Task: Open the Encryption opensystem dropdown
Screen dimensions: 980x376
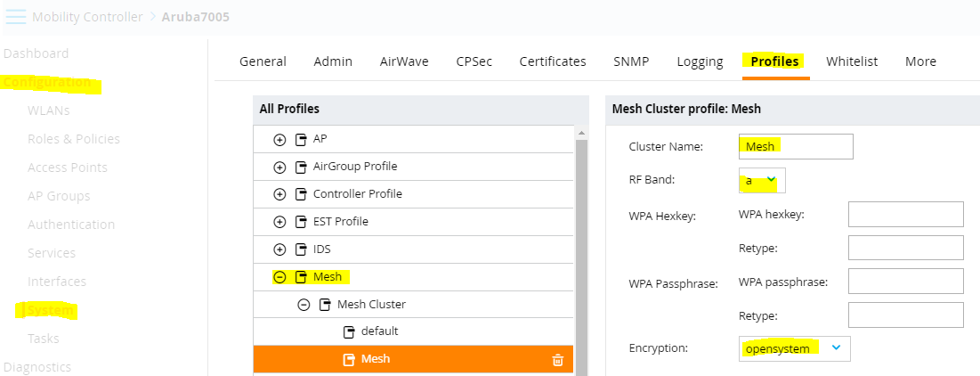Action: pos(794,348)
